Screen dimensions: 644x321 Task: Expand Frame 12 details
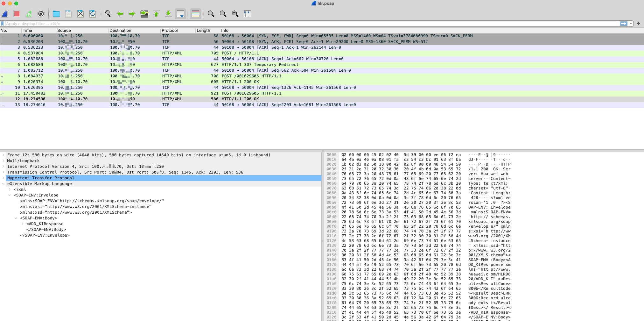pos(3,155)
